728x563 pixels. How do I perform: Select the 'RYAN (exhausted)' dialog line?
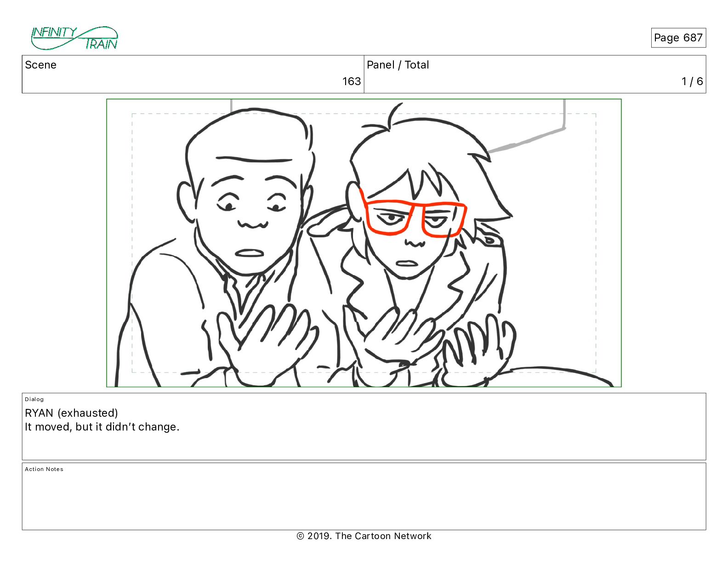(x=72, y=413)
